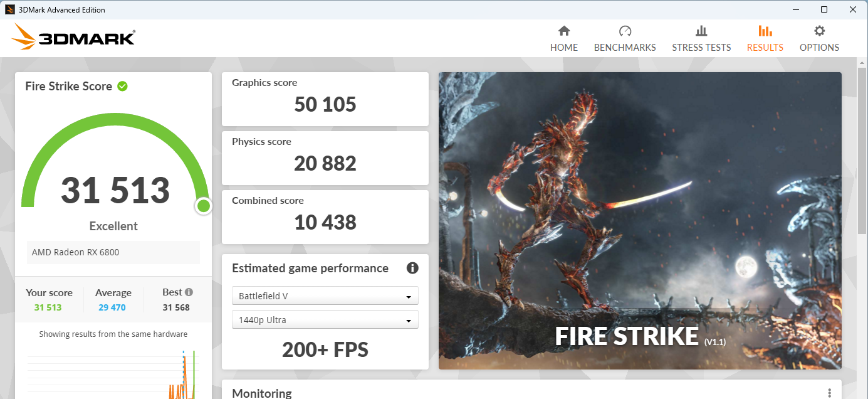This screenshot has width=868, height=399.
Task: Open the STRESS TESTS section
Action: [x=701, y=39]
